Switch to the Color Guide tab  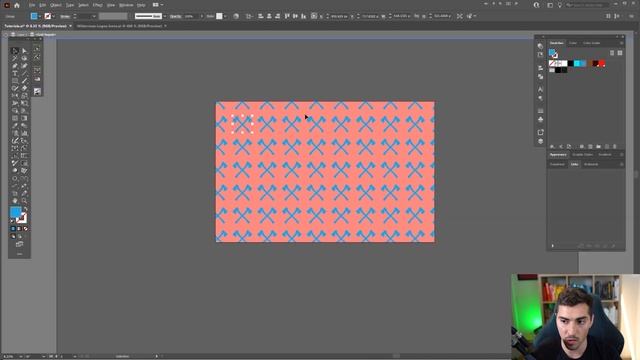[x=591, y=43]
